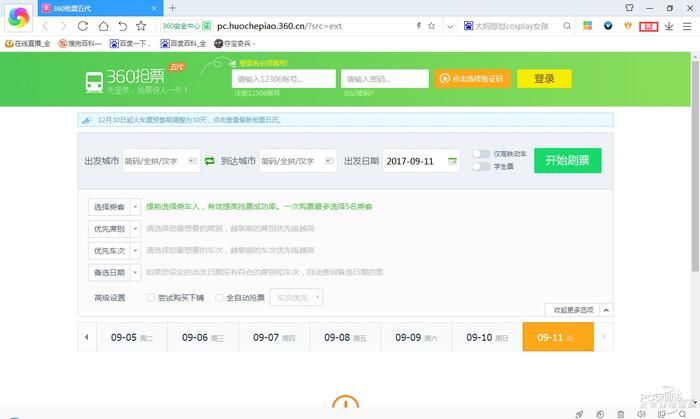The width and height of the screenshot is (700, 419).
Task: Click the skin shirt icon in title bar
Action: 629,8
